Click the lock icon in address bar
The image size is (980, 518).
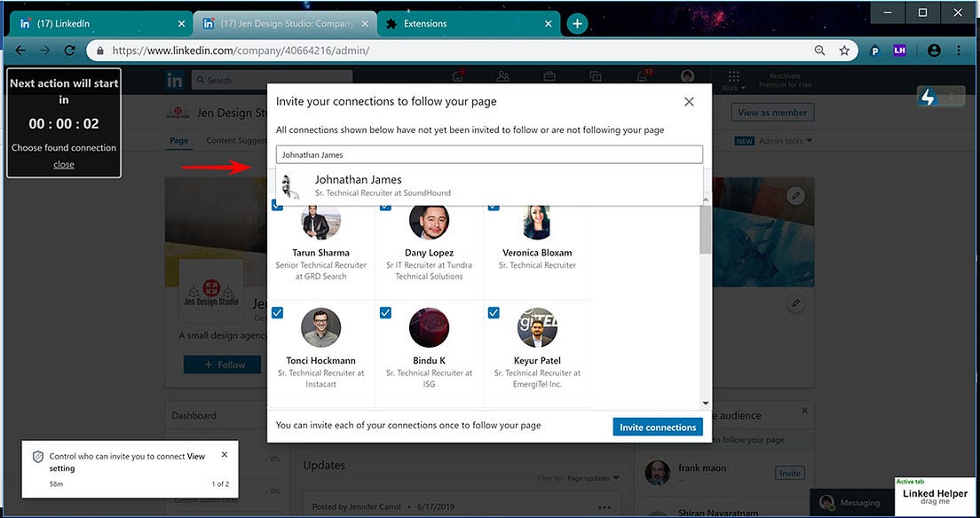coord(100,51)
